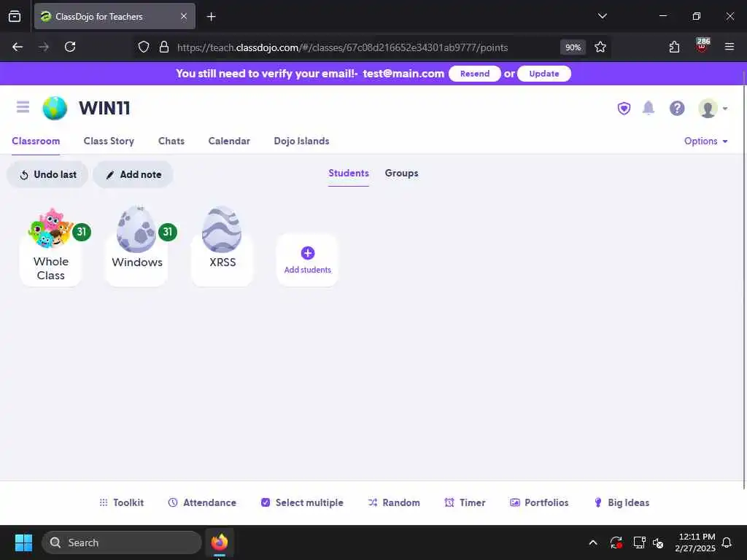Viewport: 747px width, 560px height.
Task: Open the Firefox application menu
Action: 729,47
